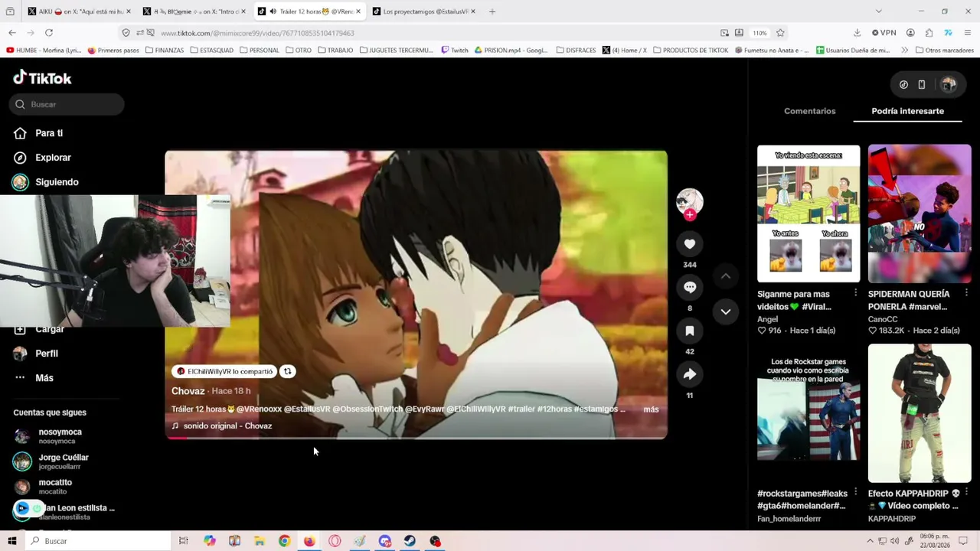Screen dimensions: 980x551
Task: Open profile avatar menu in TikTok header
Action: coord(949,85)
